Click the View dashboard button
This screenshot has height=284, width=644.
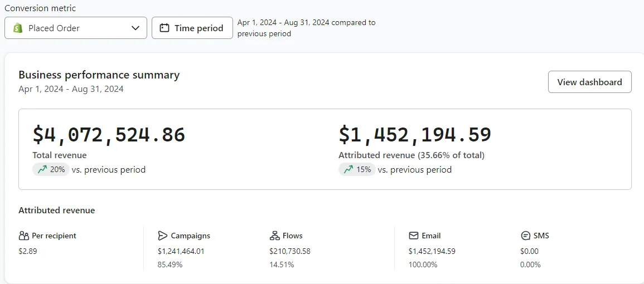point(589,82)
